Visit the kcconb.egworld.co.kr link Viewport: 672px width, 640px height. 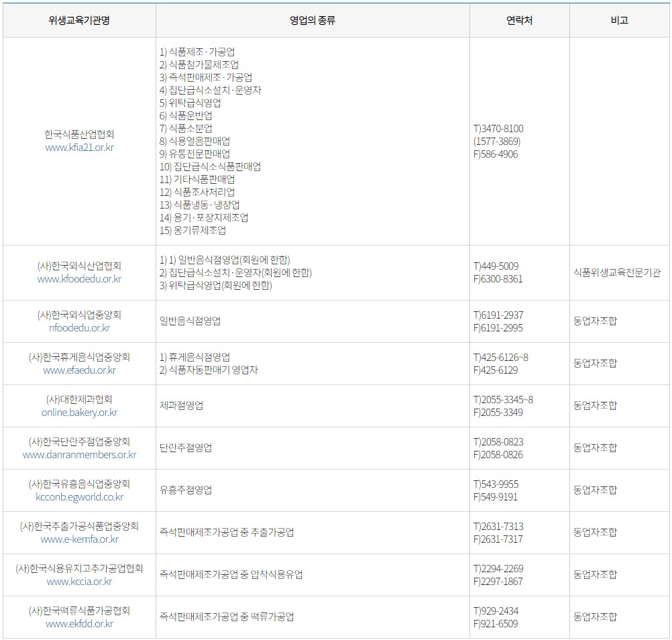[79, 497]
